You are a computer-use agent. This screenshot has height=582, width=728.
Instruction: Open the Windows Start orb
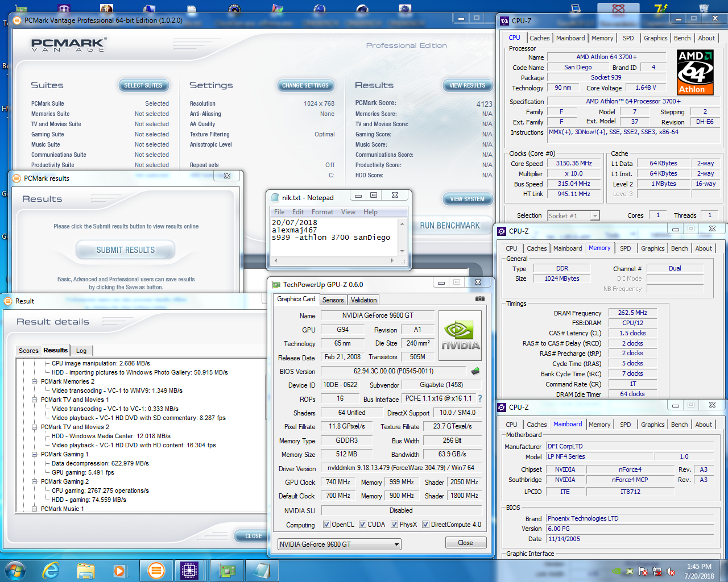point(15,570)
